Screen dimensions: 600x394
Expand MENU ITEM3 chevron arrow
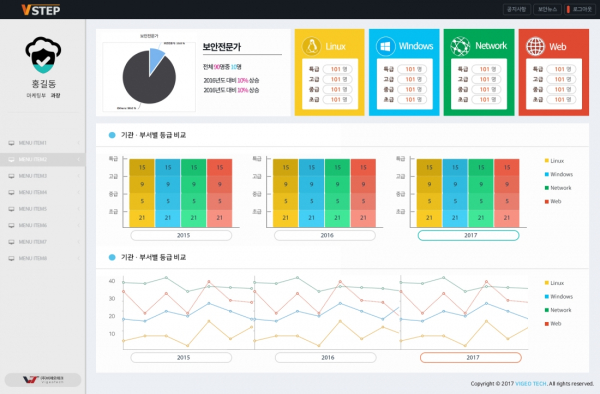[x=78, y=176]
